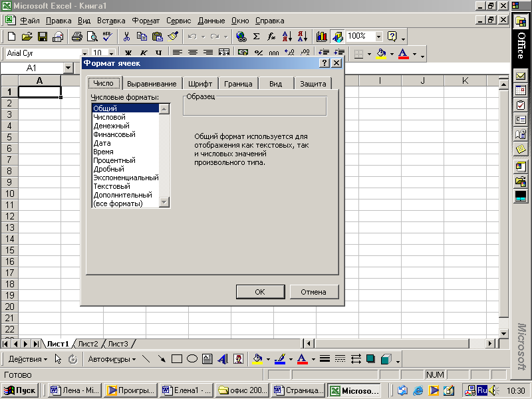Click the Shadow style icon
The image size is (532, 399).
coord(371,359)
